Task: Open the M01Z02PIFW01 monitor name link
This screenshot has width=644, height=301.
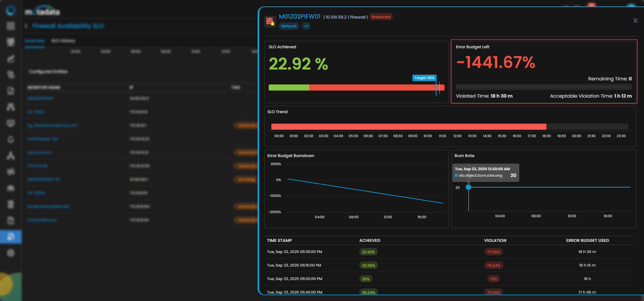Action: pos(299,17)
